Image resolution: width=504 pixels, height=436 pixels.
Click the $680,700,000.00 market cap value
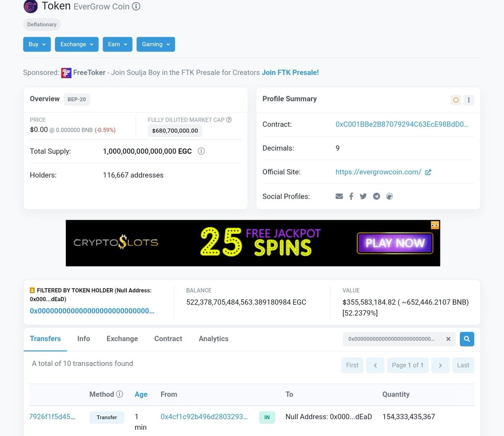click(175, 131)
